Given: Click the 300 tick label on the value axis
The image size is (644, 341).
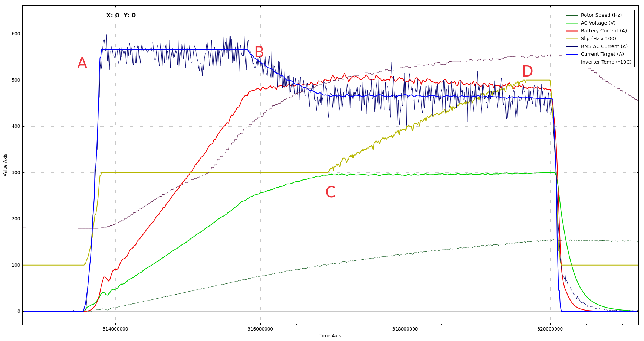Looking at the screenshot, I should point(16,173).
